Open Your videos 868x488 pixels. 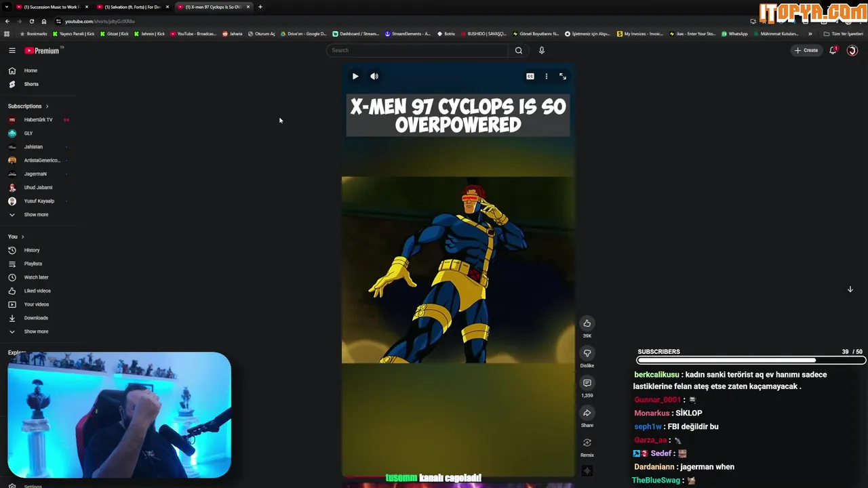(x=38, y=304)
